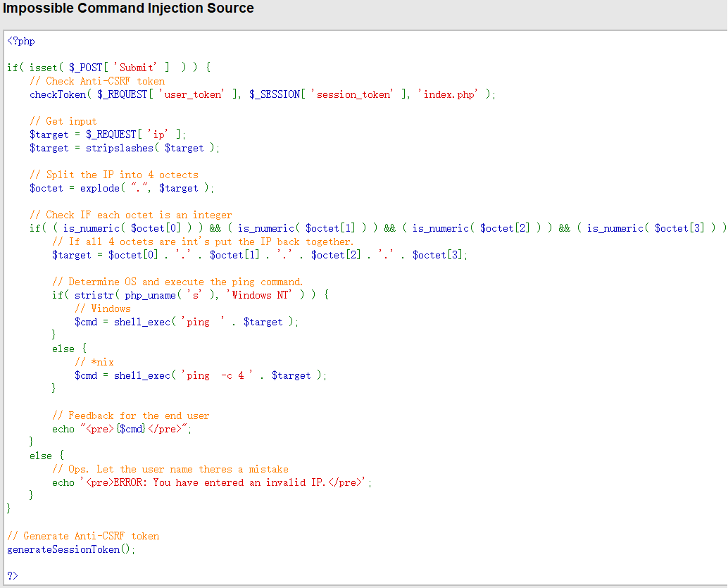Click the checkToken function call line
Screen dimensions: 728x588
[x=262, y=94]
